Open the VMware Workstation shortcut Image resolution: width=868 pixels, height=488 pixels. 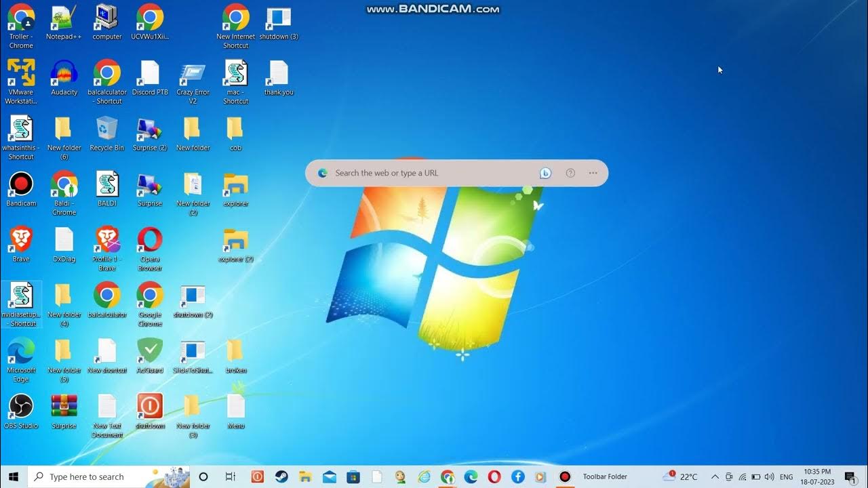click(21, 81)
